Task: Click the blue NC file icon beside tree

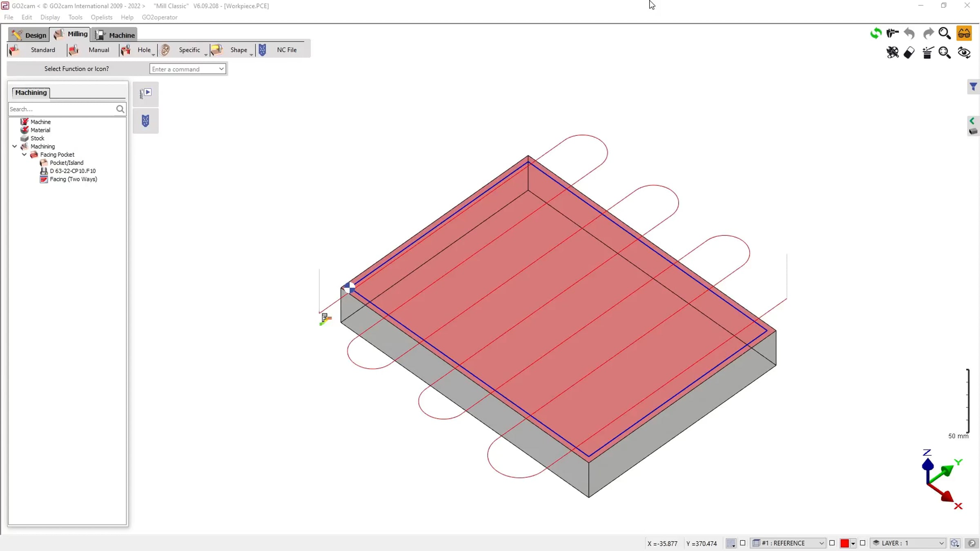Action: 145,121
